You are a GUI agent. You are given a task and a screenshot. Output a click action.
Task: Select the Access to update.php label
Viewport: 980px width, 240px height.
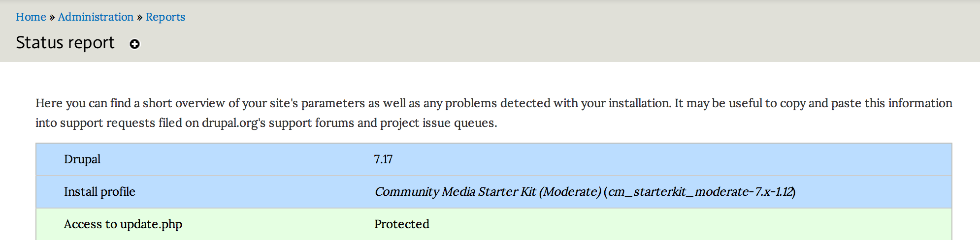point(123,224)
